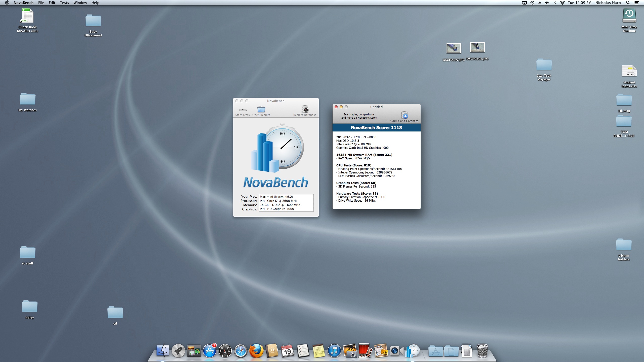Viewport: 644px width, 362px height.
Task: Open Documents folder stack in Dock
Action: click(x=451, y=351)
